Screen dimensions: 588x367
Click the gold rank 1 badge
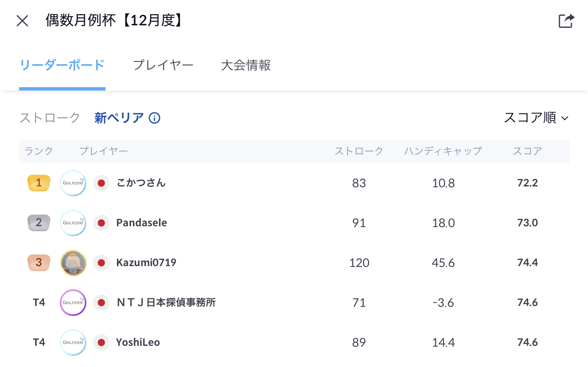pyautogui.click(x=39, y=183)
